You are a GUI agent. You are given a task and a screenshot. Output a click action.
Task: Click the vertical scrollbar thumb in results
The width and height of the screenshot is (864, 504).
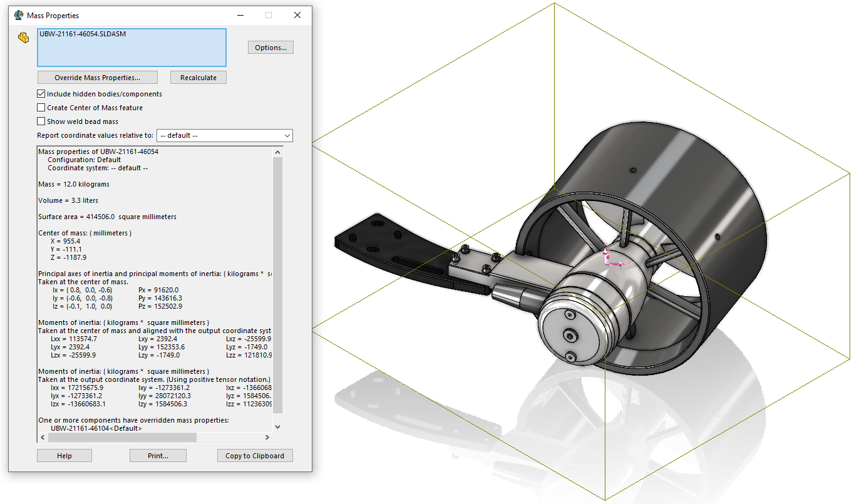point(278,282)
